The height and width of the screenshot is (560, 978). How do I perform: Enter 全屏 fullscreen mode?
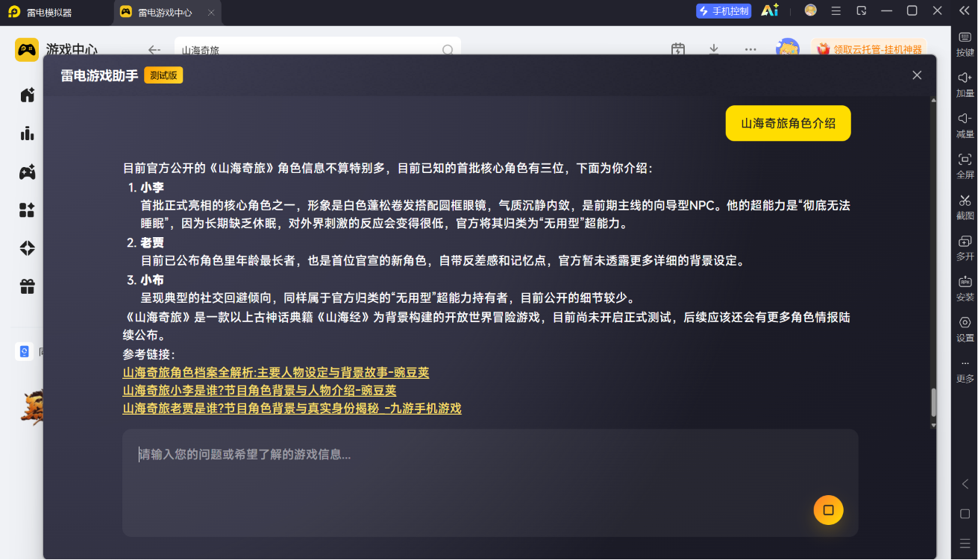[965, 166]
